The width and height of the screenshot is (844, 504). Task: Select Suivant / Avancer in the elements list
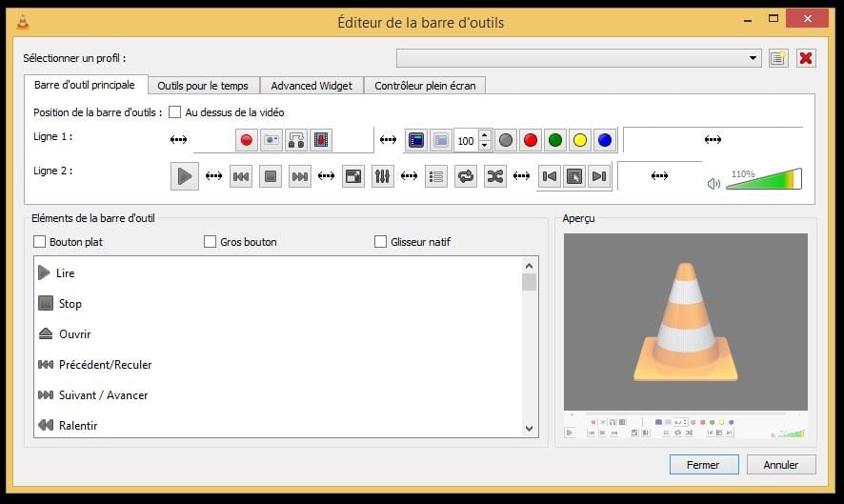277,394
